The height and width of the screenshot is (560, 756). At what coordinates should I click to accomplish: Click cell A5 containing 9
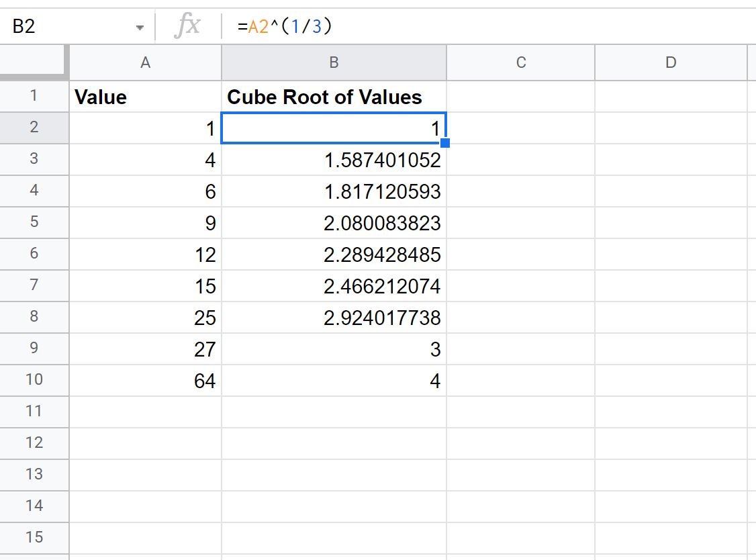(x=145, y=223)
